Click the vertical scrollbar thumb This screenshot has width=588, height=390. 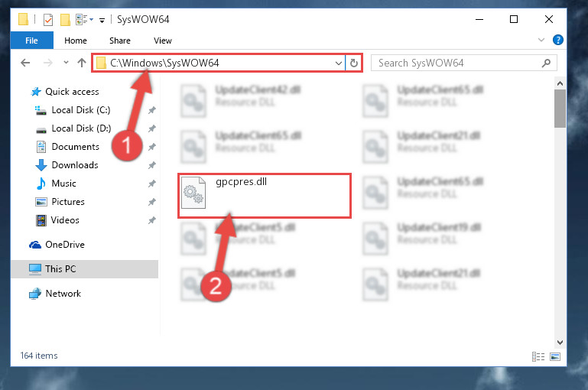pyautogui.click(x=560, y=109)
